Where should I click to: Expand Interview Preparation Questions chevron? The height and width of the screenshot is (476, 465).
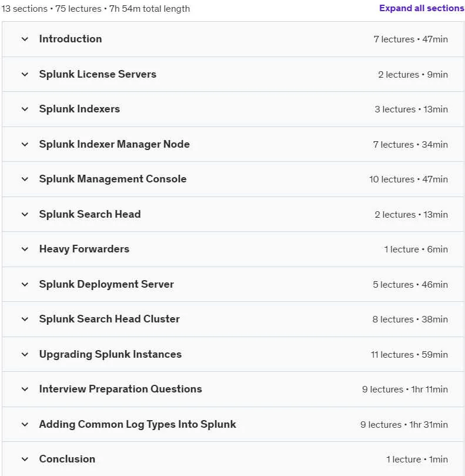click(x=25, y=389)
